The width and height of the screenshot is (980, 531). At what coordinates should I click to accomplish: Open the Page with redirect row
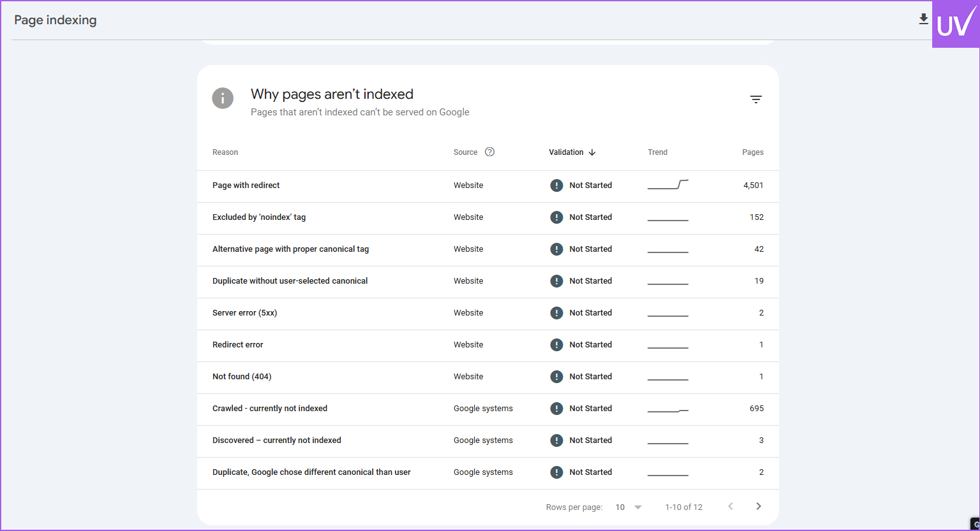point(246,185)
